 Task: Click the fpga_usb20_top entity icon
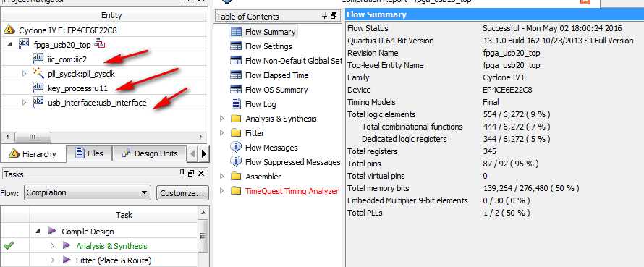click(24, 44)
